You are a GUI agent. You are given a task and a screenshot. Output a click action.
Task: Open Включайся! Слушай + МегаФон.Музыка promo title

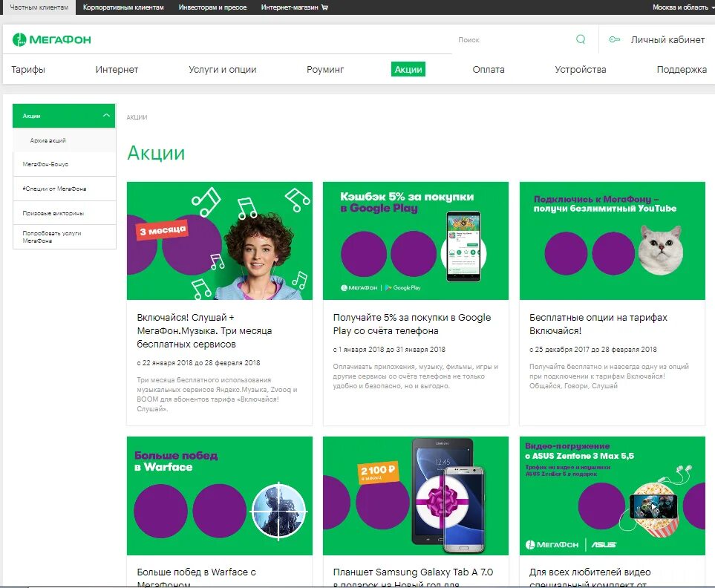coord(204,330)
